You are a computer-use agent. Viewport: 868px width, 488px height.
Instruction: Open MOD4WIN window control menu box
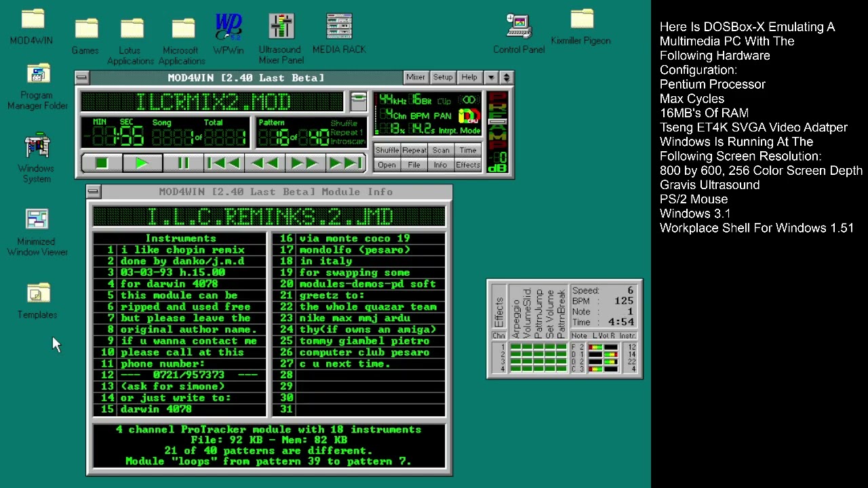[x=81, y=77]
